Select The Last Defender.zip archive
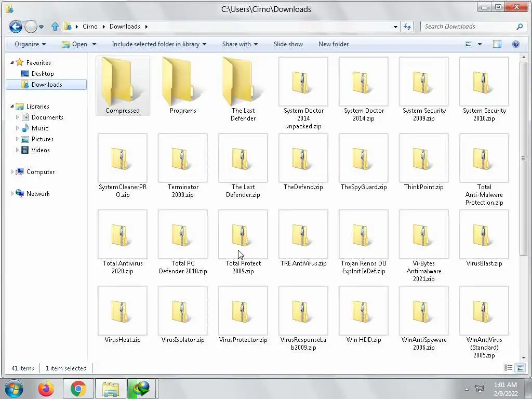The width and height of the screenshot is (532, 399). coord(243,166)
